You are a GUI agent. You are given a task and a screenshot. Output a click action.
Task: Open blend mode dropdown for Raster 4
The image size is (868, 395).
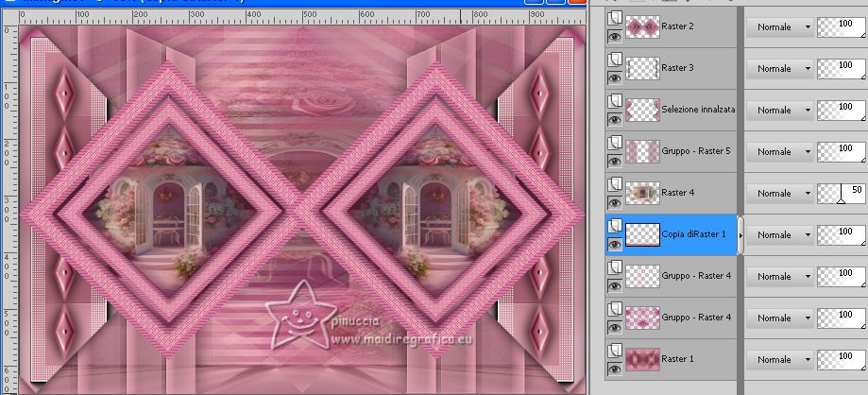click(x=779, y=193)
